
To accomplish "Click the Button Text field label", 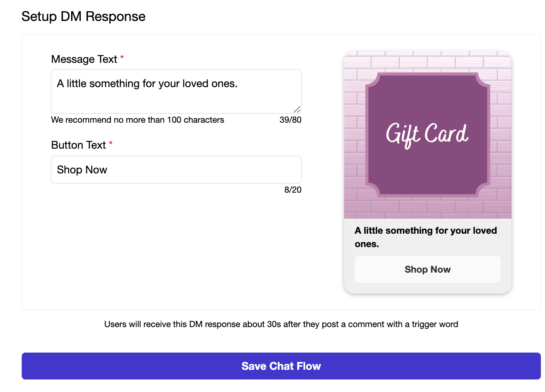I will (x=79, y=145).
